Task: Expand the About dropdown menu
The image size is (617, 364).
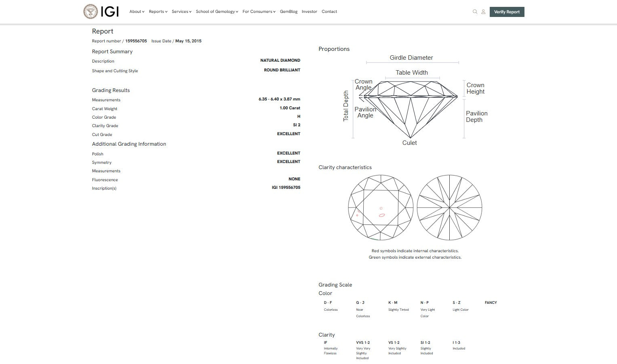Action: click(x=137, y=12)
